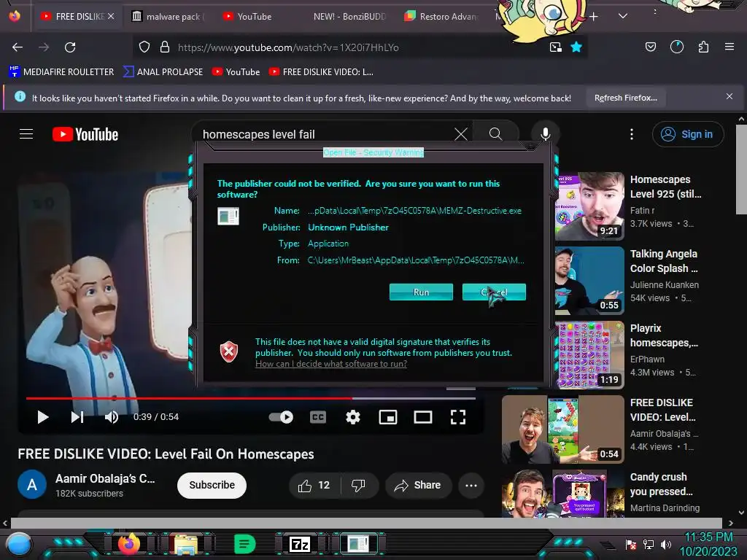Switch to the NEW! - BonziBUDDY tab

click(x=349, y=17)
